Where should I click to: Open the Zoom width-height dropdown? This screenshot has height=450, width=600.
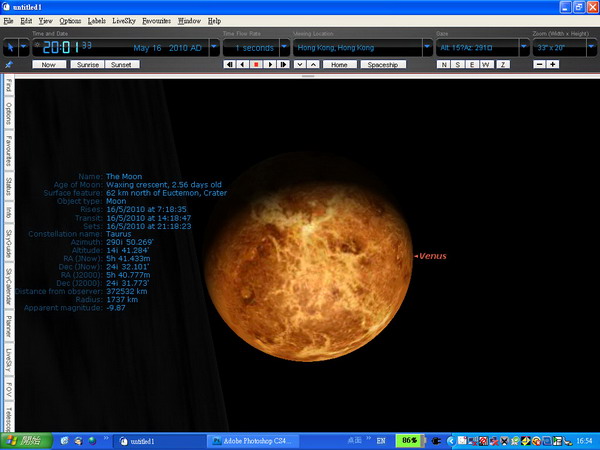pos(589,47)
